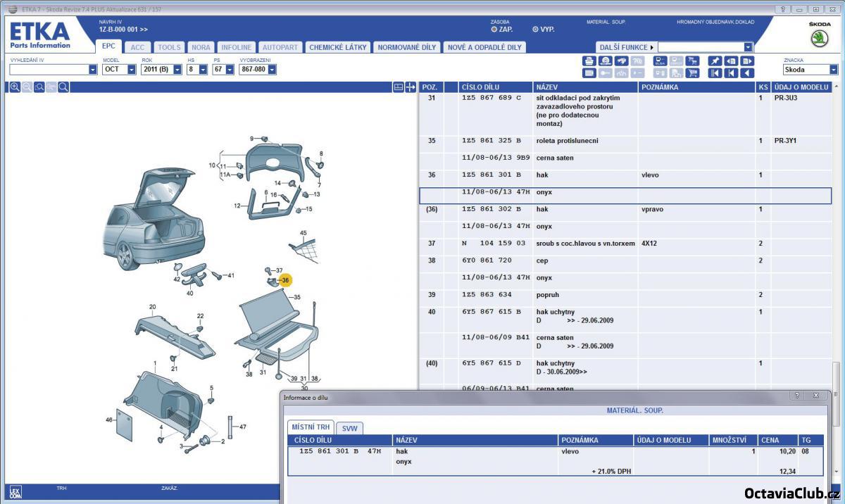Click the magnifier icon right of zoom tools
The height and width of the screenshot is (504, 845).
(x=63, y=87)
